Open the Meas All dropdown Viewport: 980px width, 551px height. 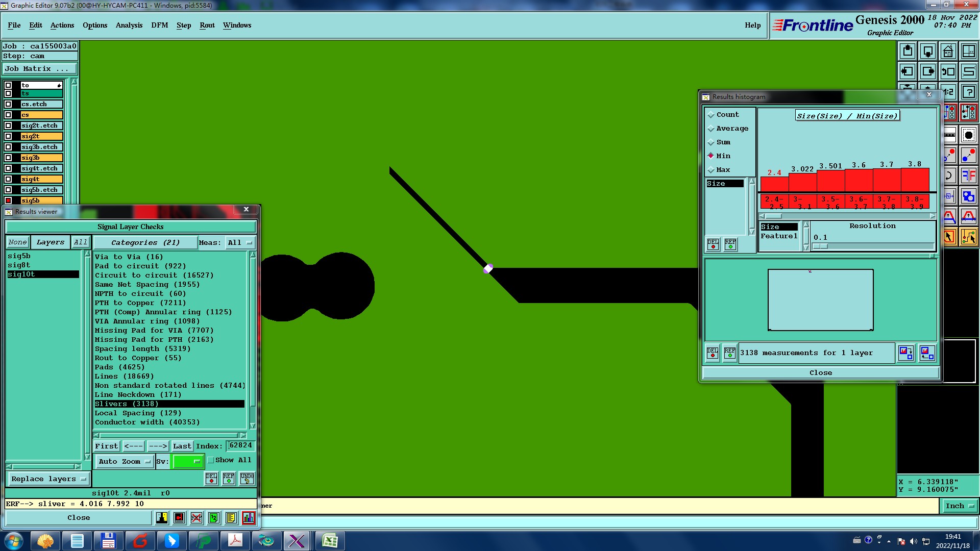click(x=240, y=243)
